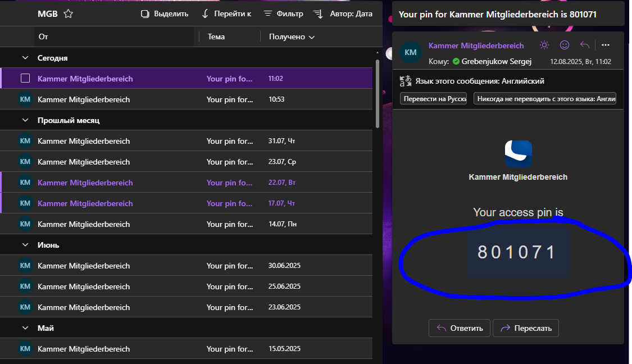Open the email dated 14.07, Пн
This screenshot has width=632, height=364.
[x=186, y=224]
